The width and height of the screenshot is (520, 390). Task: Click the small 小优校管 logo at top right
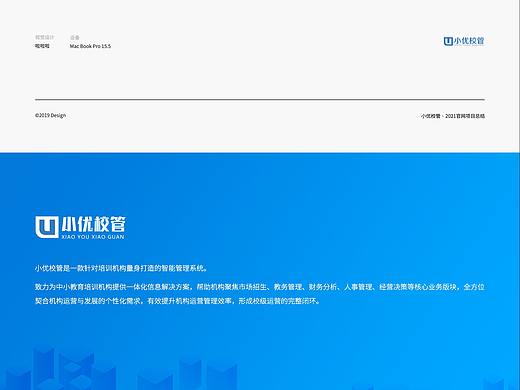pyautogui.click(x=464, y=41)
